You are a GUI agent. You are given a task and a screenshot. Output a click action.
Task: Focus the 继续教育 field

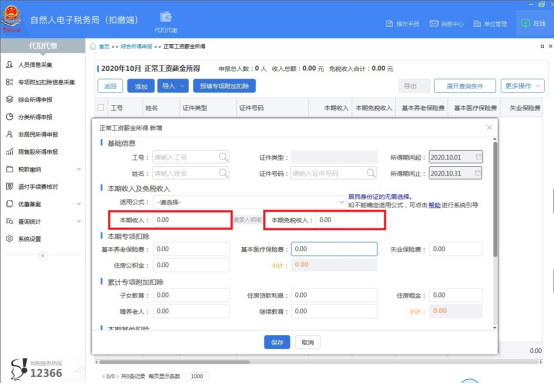(x=334, y=311)
